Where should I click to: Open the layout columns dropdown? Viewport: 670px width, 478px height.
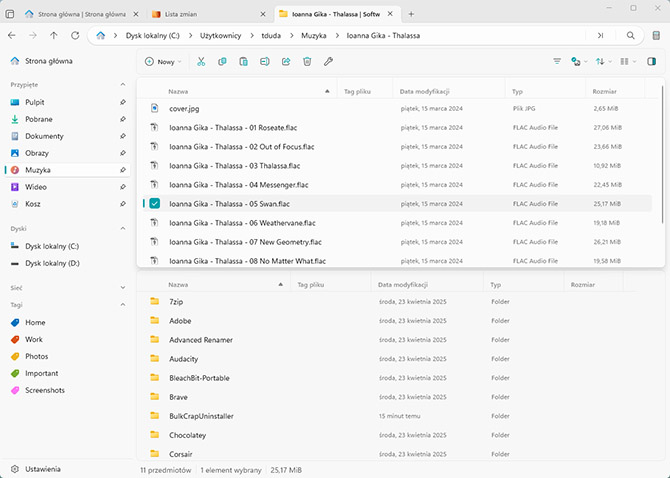click(x=628, y=62)
